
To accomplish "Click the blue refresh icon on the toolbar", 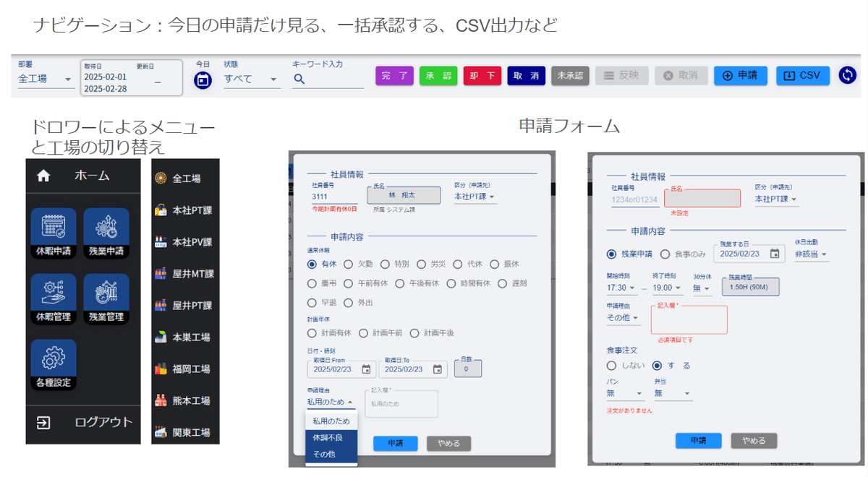I will (x=847, y=74).
